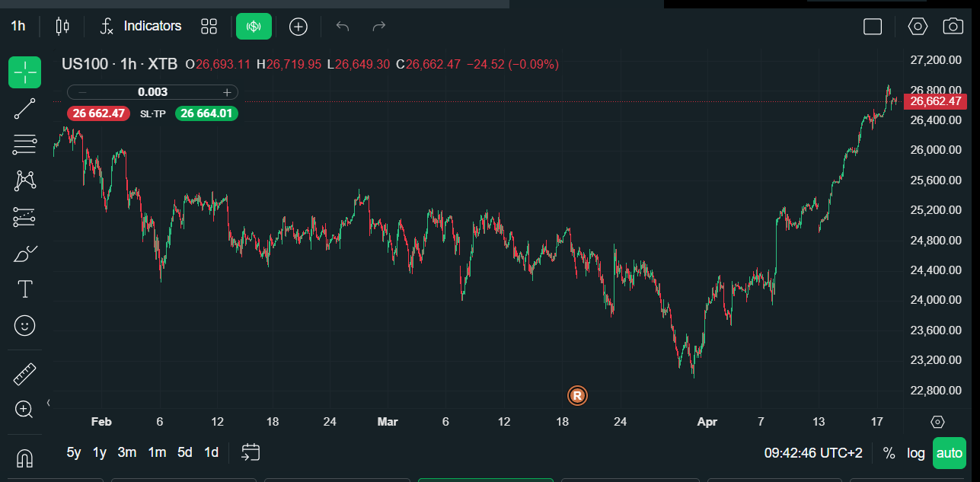Viewport: 980px width, 482px height.
Task: Expand the collapsed drawing toolbar arrow
Action: 49,402
